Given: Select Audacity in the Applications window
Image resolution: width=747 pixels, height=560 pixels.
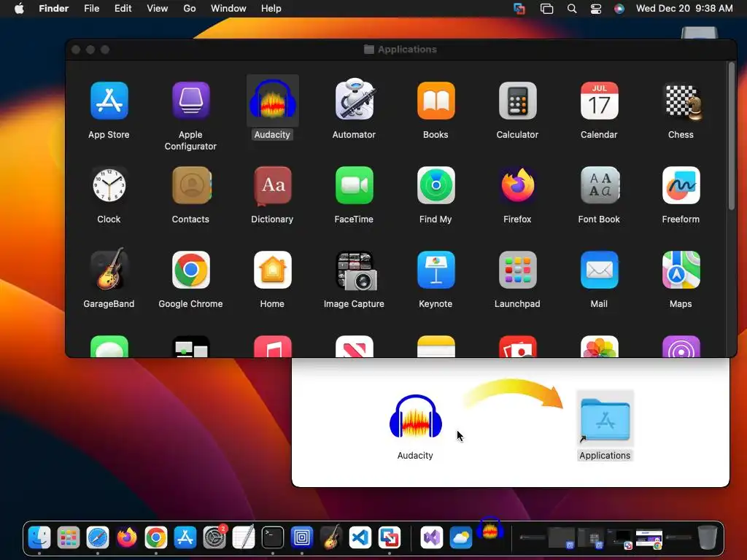Looking at the screenshot, I should pyautogui.click(x=273, y=101).
